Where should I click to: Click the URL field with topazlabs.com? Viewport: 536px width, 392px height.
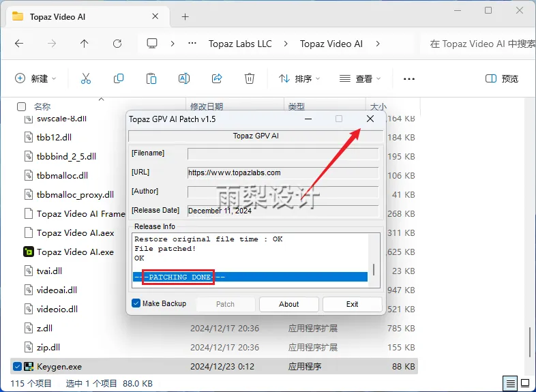[283, 173]
